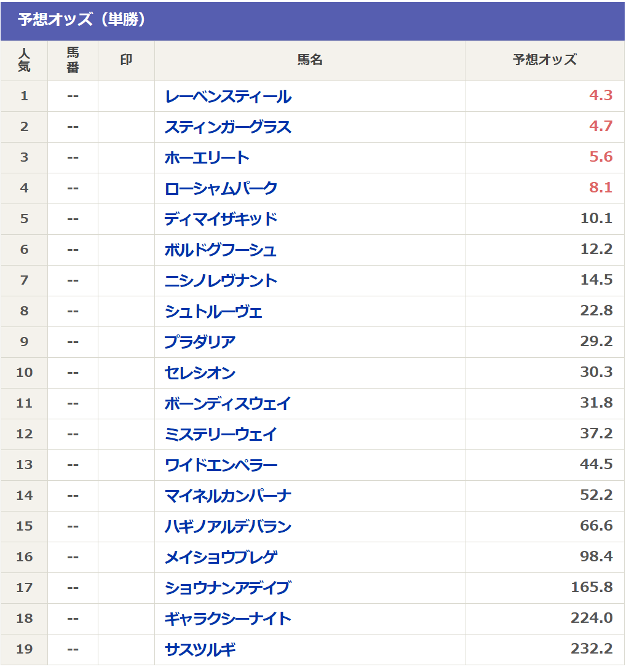Click the ギャラクシーナイト horse name
Viewport: 629px width, 672px height.
(x=227, y=619)
